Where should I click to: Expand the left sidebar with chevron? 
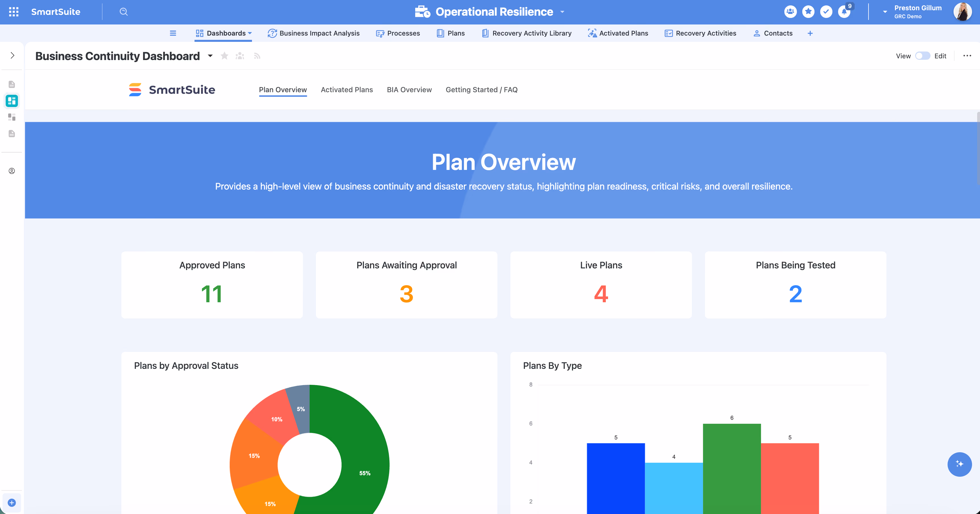pyautogui.click(x=12, y=55)
